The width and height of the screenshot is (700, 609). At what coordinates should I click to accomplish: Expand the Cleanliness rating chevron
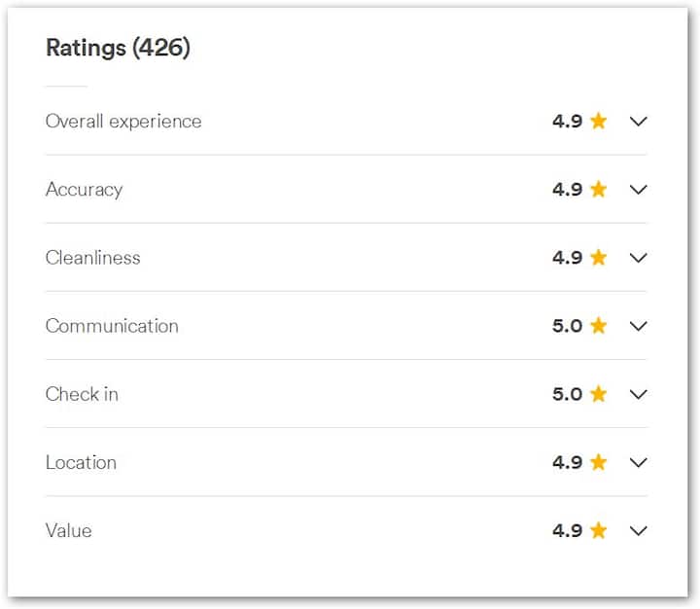coord(638,258)
